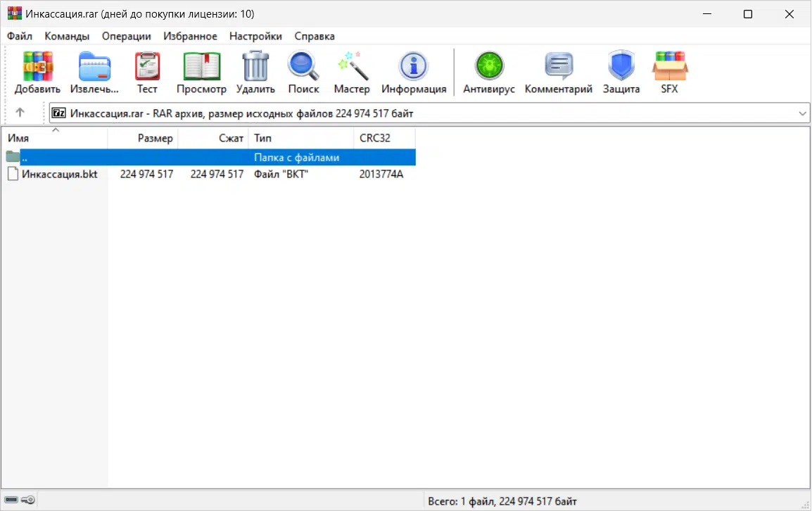
Task: Grab the window resize grip corner
Action: point(805,505)
